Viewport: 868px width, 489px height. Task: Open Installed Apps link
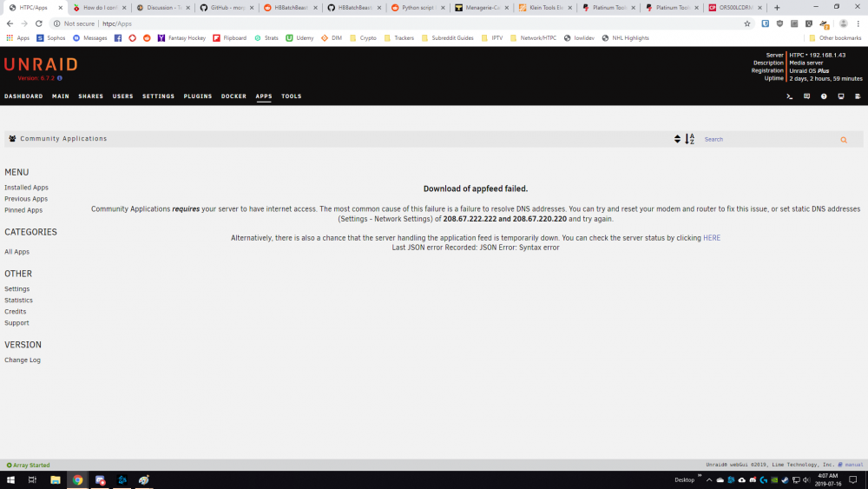26,188
